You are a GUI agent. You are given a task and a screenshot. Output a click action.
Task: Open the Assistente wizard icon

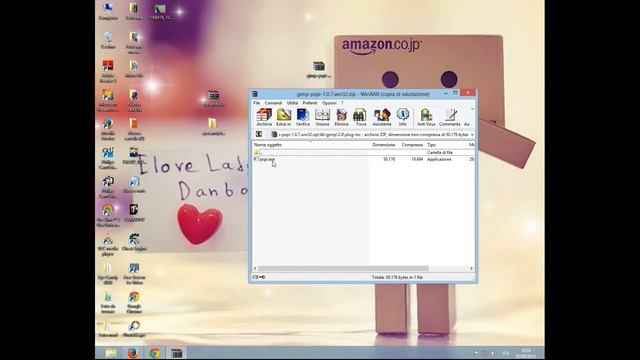pos(382,117)
